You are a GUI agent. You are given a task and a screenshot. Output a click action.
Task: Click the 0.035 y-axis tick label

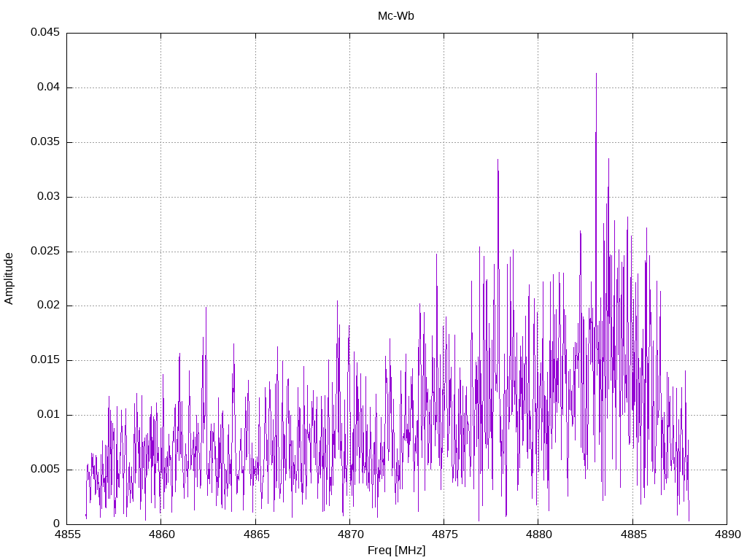click(x=44, y=142)
